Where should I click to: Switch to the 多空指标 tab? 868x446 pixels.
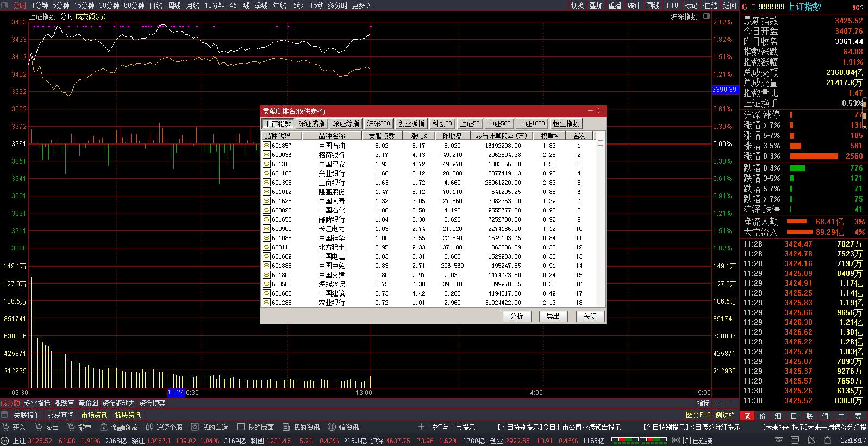coord(37,403)
